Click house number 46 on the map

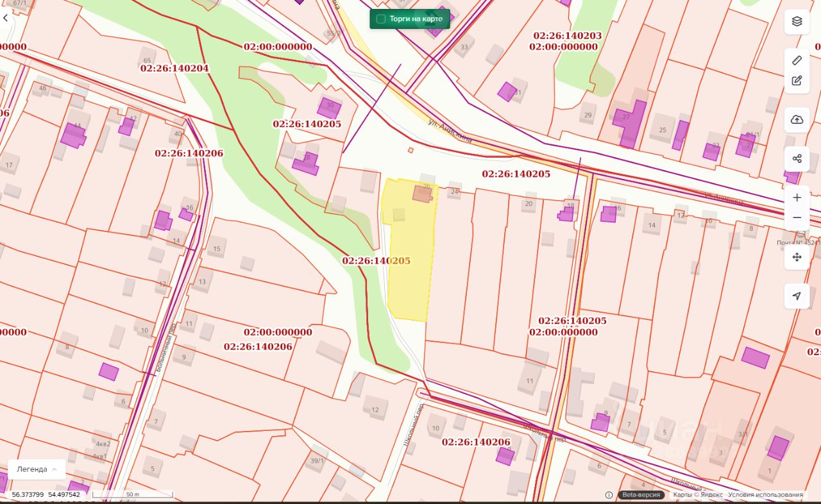[x=43, y=88]
